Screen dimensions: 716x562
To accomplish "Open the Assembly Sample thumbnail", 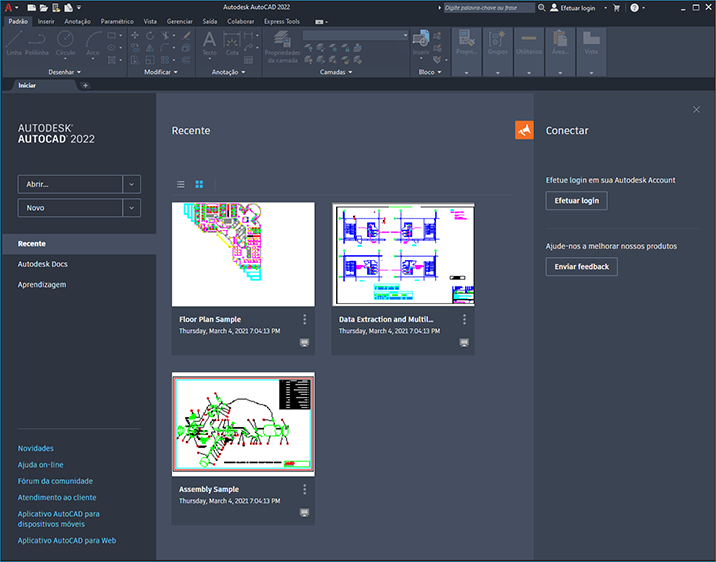I will (243, 424).
